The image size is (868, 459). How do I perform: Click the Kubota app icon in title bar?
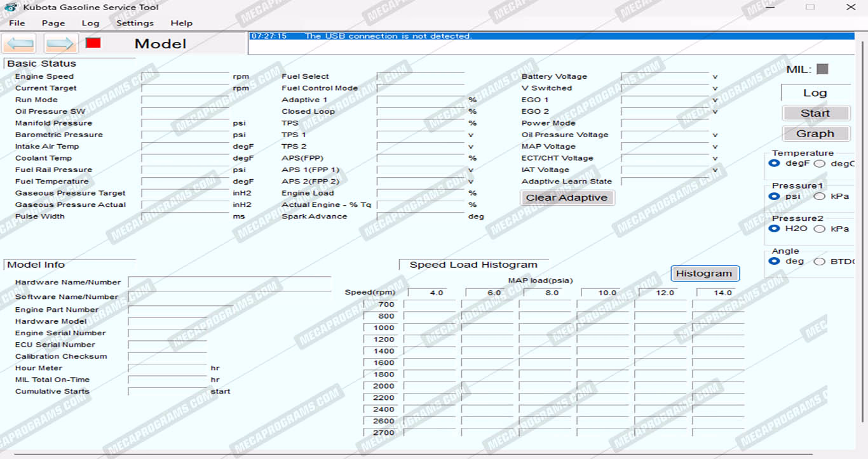(11, 7)
